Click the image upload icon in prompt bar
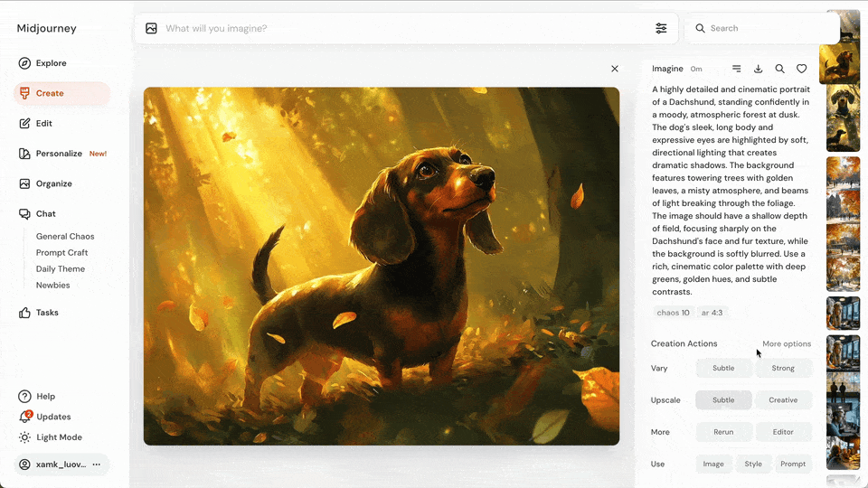The image size is (868, 488). point(151,28)
